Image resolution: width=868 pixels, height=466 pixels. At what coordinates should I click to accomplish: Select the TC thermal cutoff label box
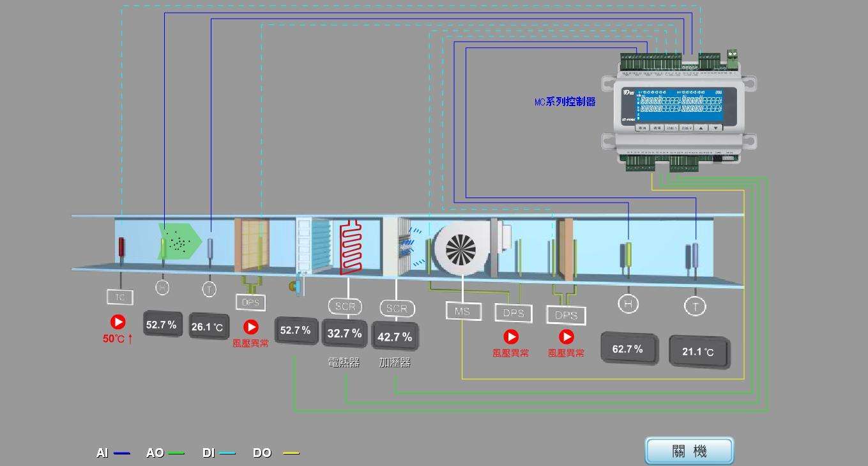[x=120, y=297]
